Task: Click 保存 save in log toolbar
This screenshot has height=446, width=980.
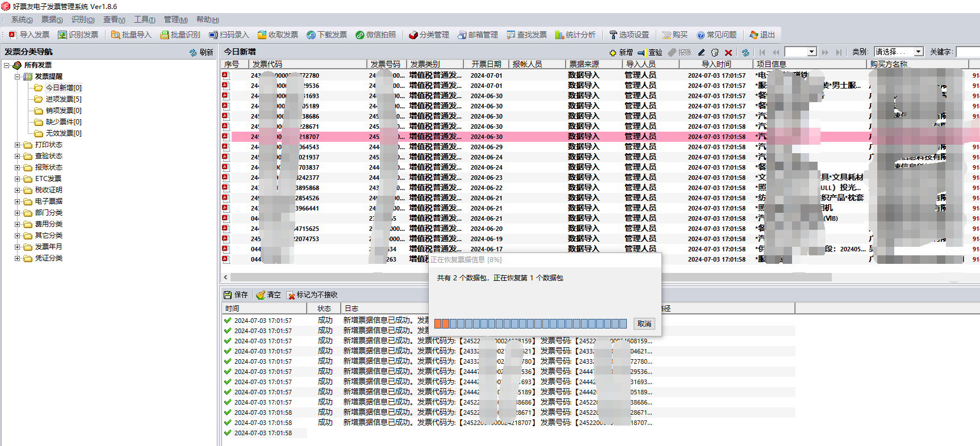Action: click(x=236, y=294)
